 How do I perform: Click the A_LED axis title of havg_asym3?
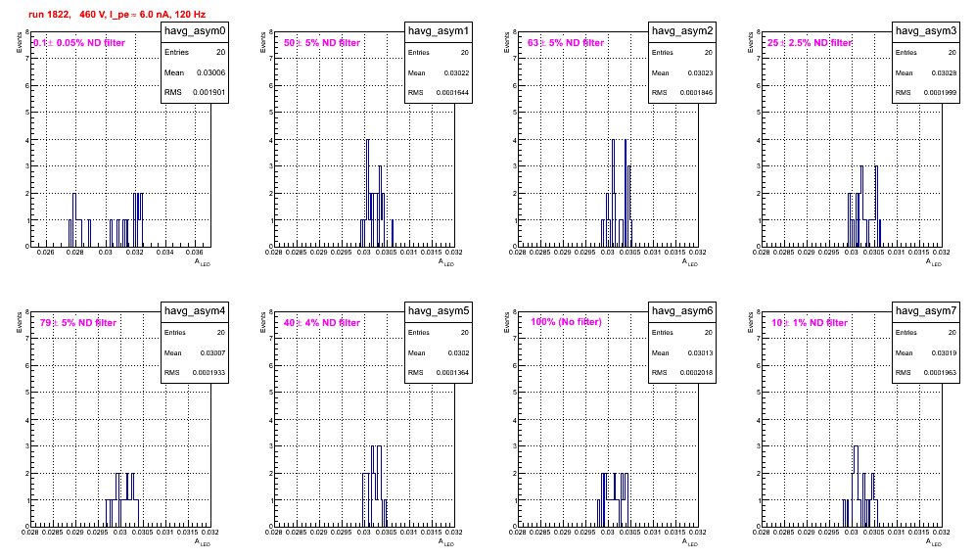(934, 262)
